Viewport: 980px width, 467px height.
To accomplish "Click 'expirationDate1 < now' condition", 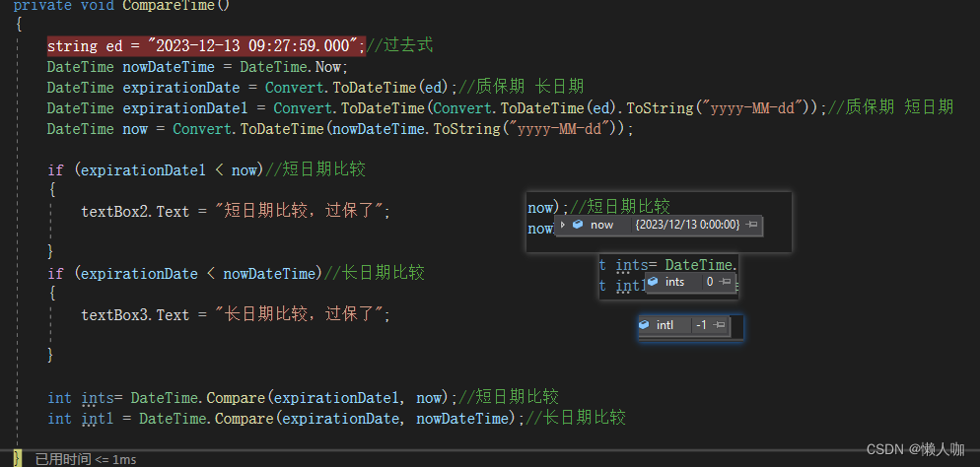I will [169, 169].
